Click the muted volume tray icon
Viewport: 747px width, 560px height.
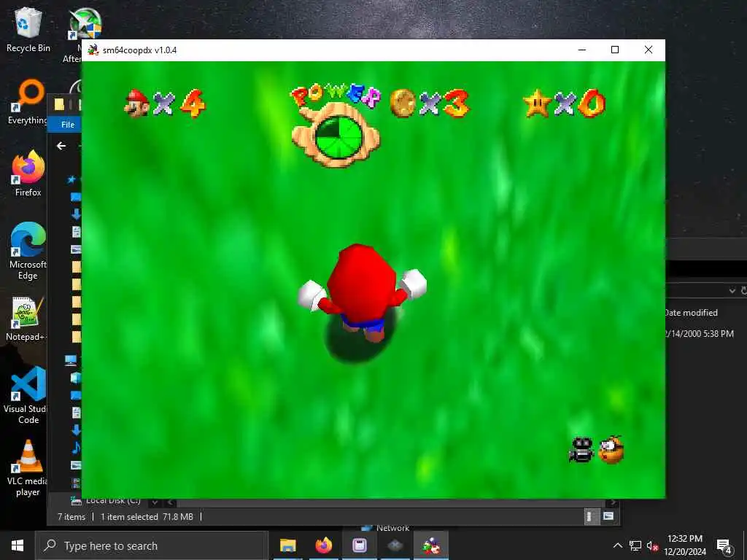(652, 545)
